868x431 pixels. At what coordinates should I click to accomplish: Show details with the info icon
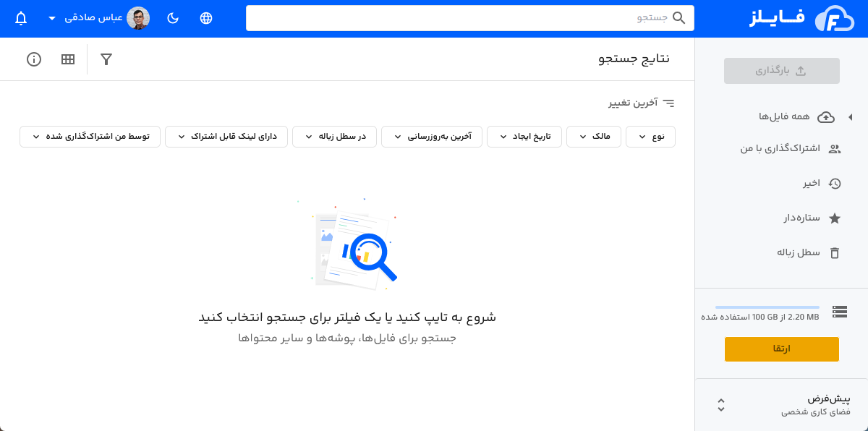pyautogui.click(x=34, y=59)
